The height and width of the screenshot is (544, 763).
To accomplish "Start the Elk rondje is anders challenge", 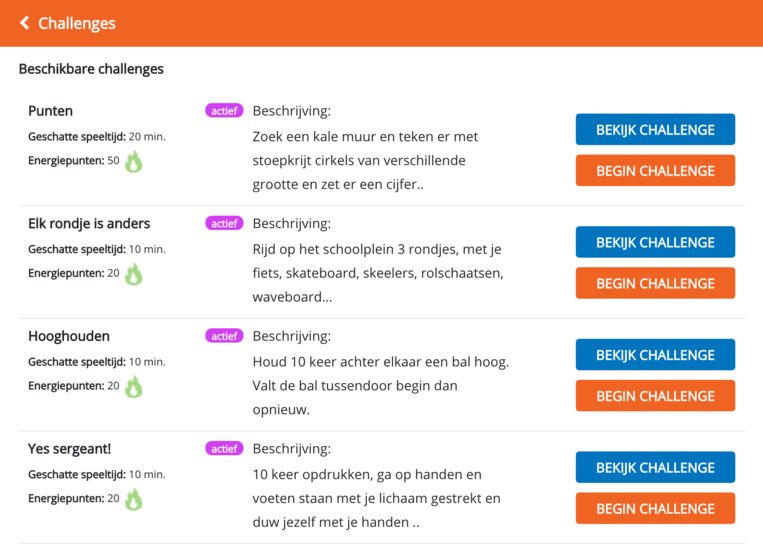I will 655,283.
